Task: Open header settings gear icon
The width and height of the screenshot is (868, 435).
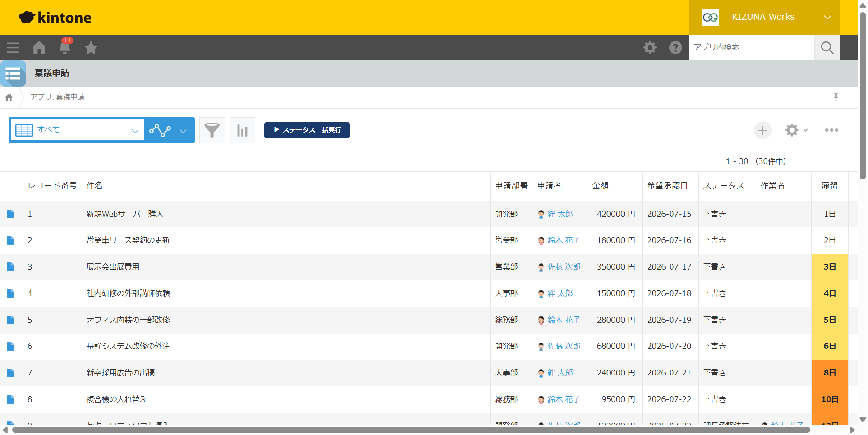Action: pyautogui.click(x=650, y=47)
